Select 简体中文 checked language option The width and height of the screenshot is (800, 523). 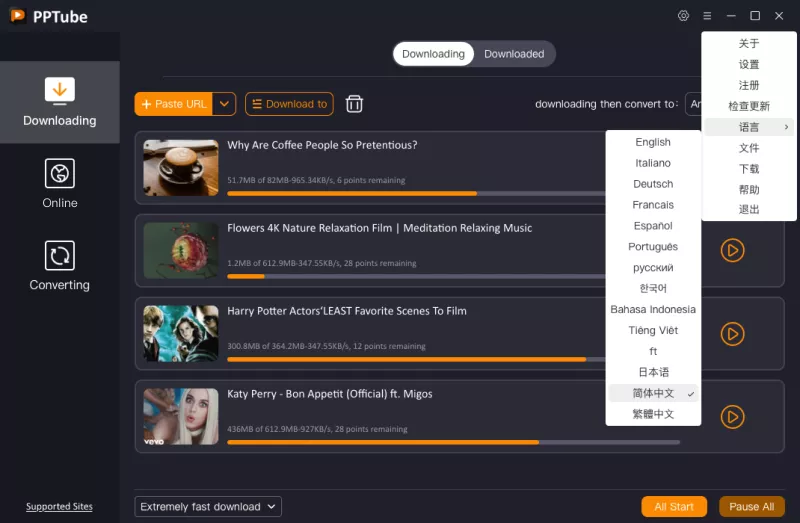654,393
